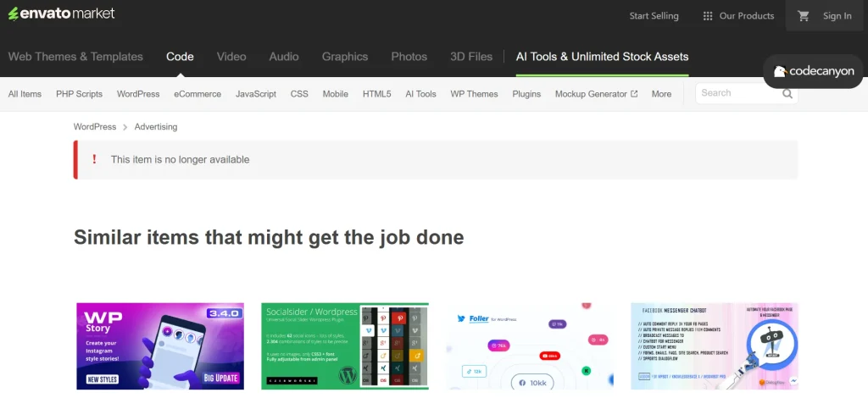Click the red exclamation alert icon
Screen dimensions: 868x398
coord(95,159)
